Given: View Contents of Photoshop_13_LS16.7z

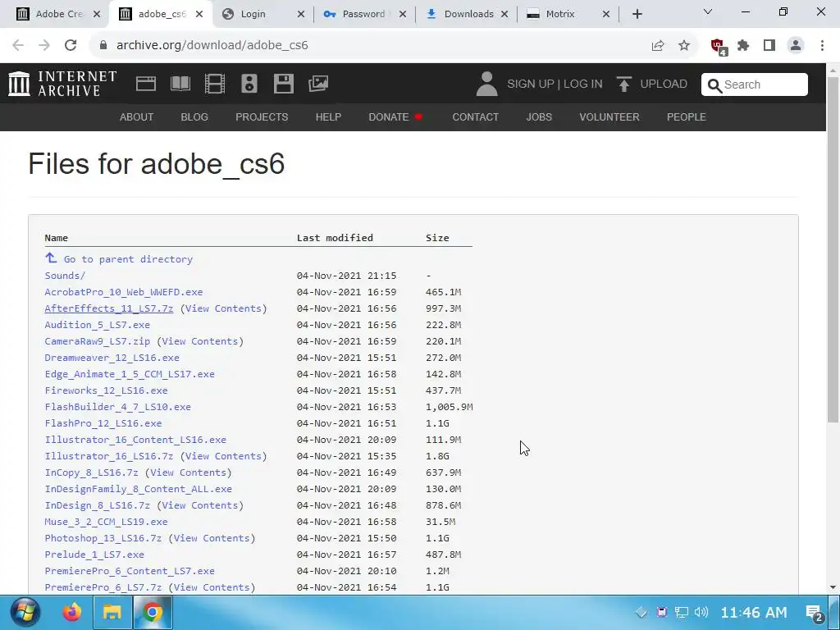Looking at the screenshot, I should (212, 538).
